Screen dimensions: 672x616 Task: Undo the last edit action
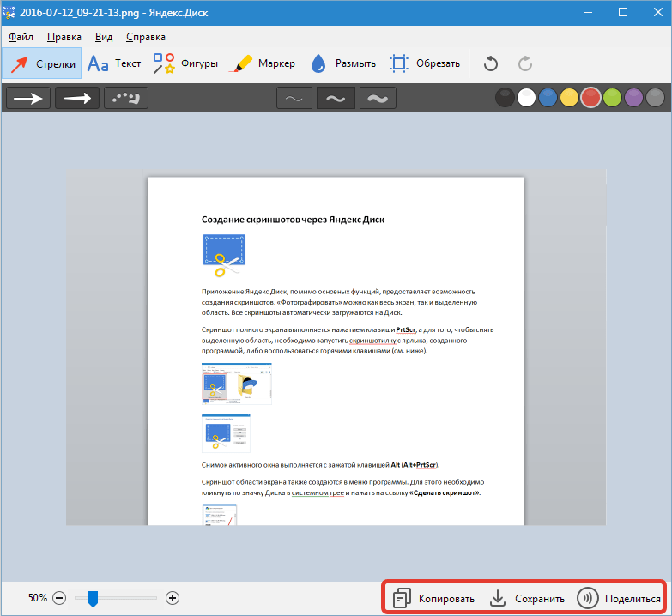[x=491, y=63]
